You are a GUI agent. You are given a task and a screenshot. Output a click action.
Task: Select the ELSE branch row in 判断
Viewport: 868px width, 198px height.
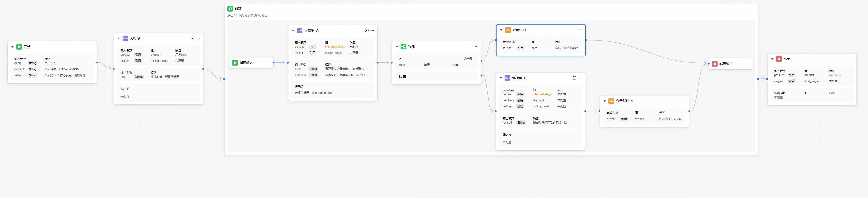point(436,77)
